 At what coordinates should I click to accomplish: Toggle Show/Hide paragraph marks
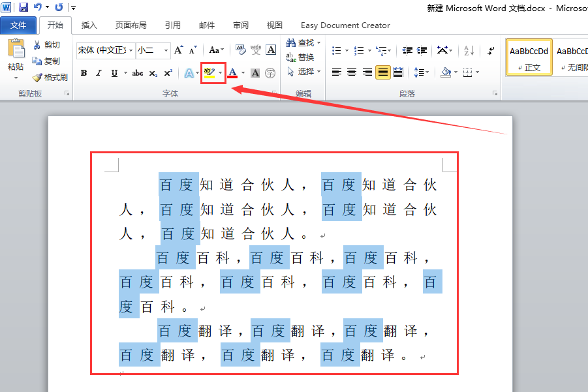click(491, 50)
